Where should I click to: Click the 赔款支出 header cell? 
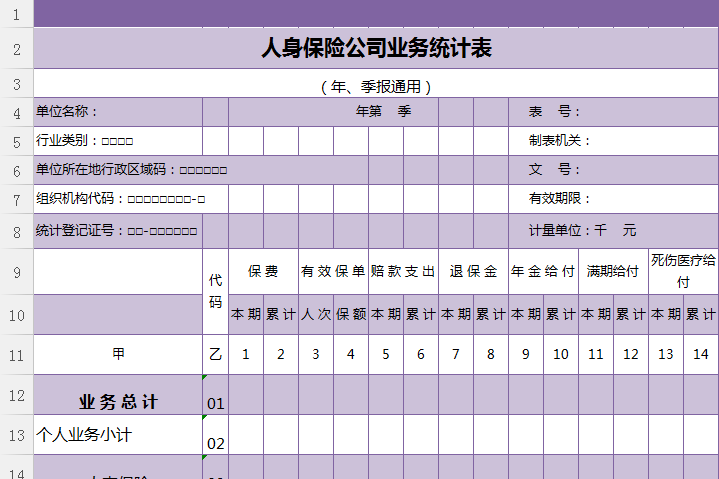pyautogui.click(x=403, y=271)
